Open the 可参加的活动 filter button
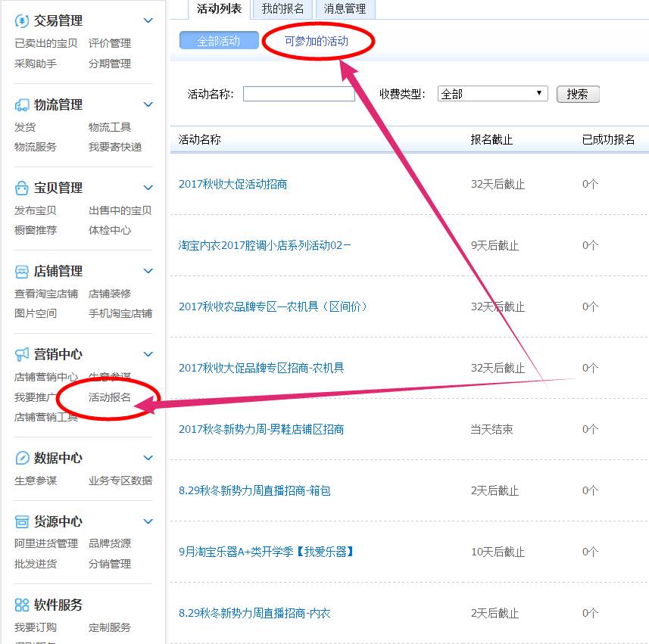The image size is (649, 644). pyautogui.click(x=317, y=43)
